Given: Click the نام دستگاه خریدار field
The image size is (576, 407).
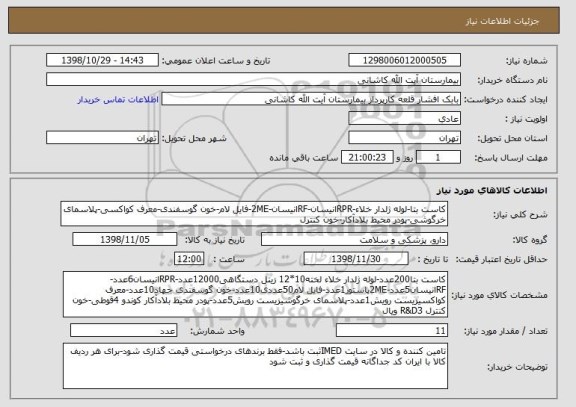Looking at the screenshot, I should coord(253,80).
